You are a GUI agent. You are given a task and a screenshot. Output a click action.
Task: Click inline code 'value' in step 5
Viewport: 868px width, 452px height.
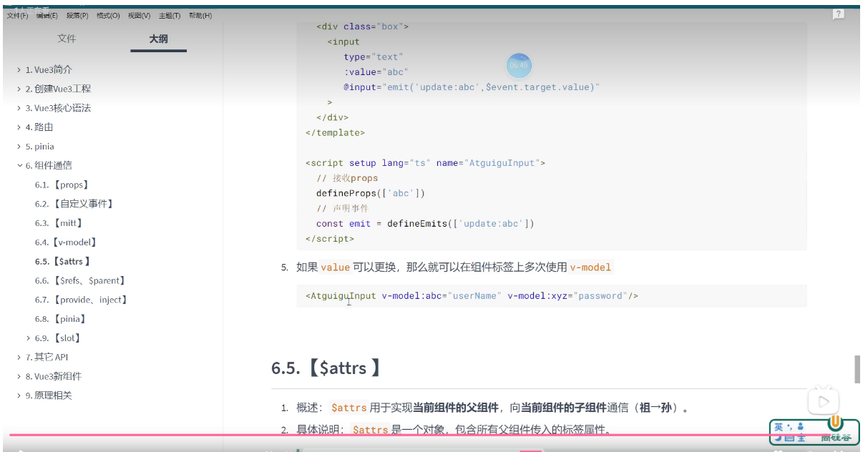coord(336,267)
